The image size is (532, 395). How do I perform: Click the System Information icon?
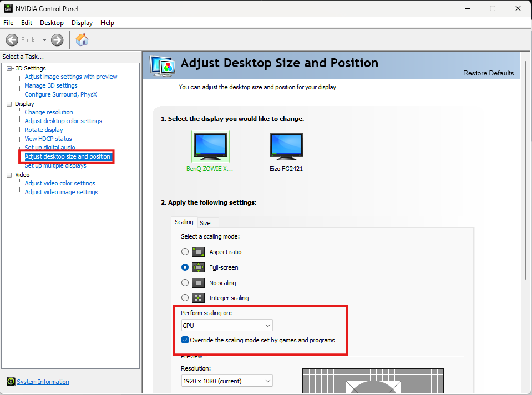point(11,382)
